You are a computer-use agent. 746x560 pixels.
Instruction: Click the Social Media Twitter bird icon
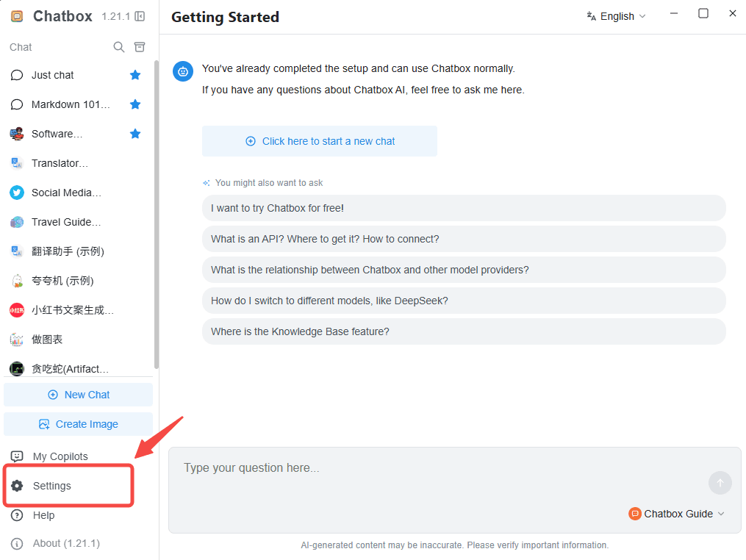click(17, 193)
